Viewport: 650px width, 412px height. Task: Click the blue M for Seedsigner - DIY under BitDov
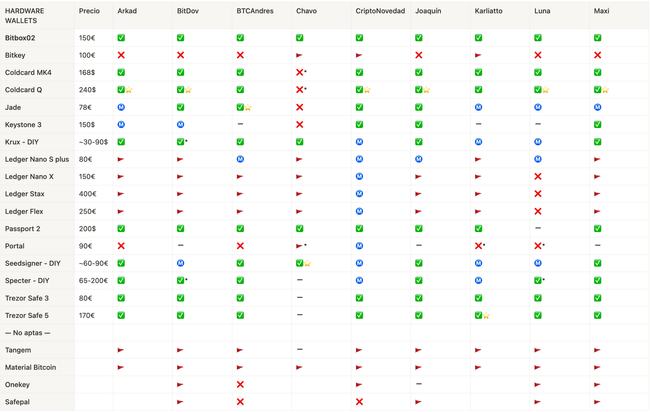coord(181,263)
